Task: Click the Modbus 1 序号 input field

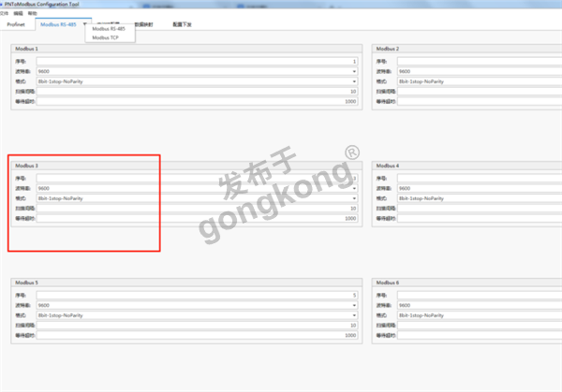Action: coord(197,61)
